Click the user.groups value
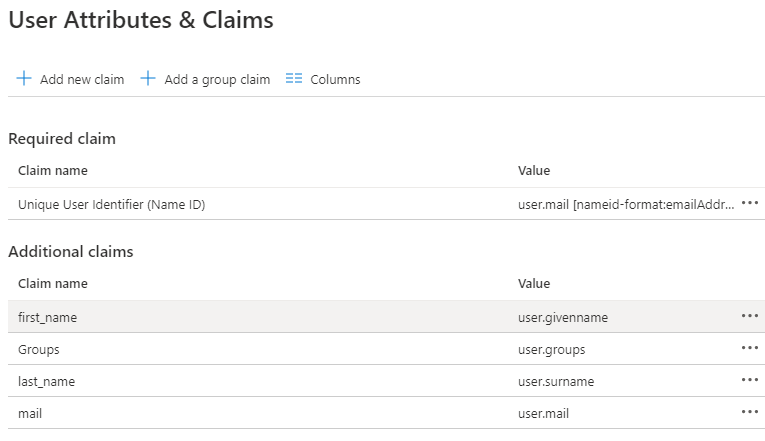 click(551, 350)
